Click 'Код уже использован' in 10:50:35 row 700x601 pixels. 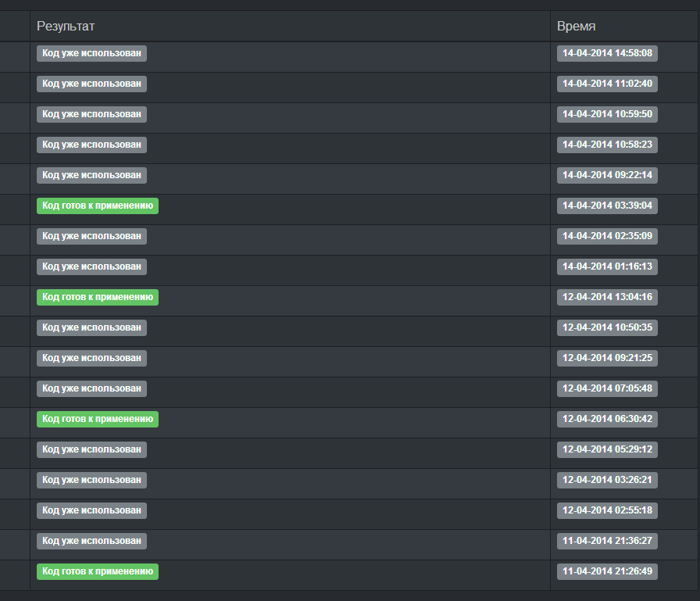pos(91,327)
